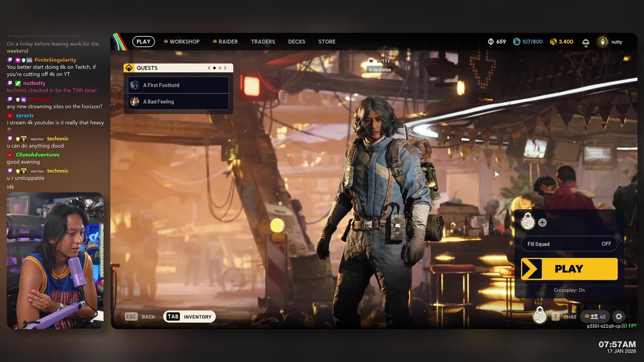This screenshot has width=644, height=362.
Task: Click the 3,400 token balance value
Action: tap(566, 42)
